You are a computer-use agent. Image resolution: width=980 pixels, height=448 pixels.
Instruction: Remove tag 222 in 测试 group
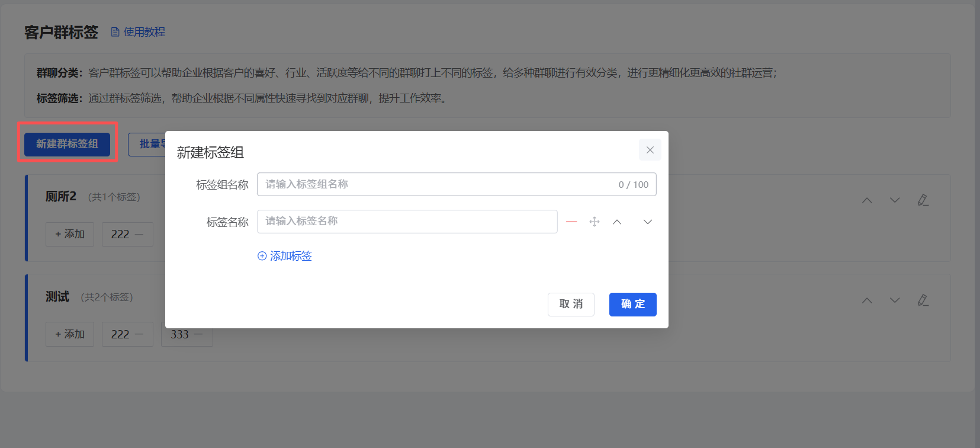[x=139, y=334]
